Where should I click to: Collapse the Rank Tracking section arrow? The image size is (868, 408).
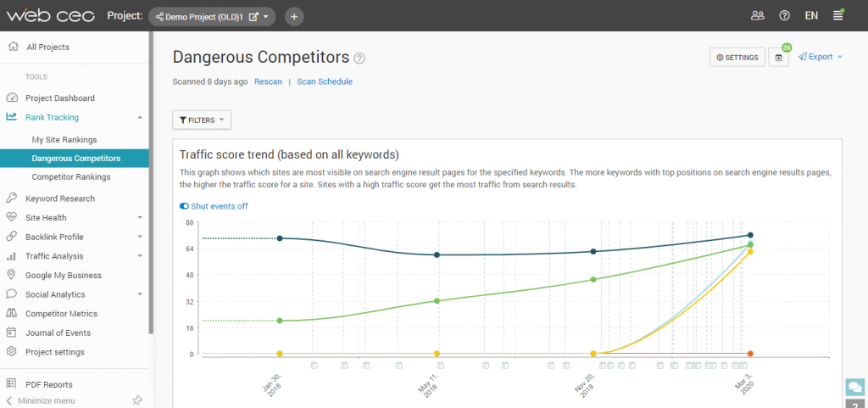140,117
